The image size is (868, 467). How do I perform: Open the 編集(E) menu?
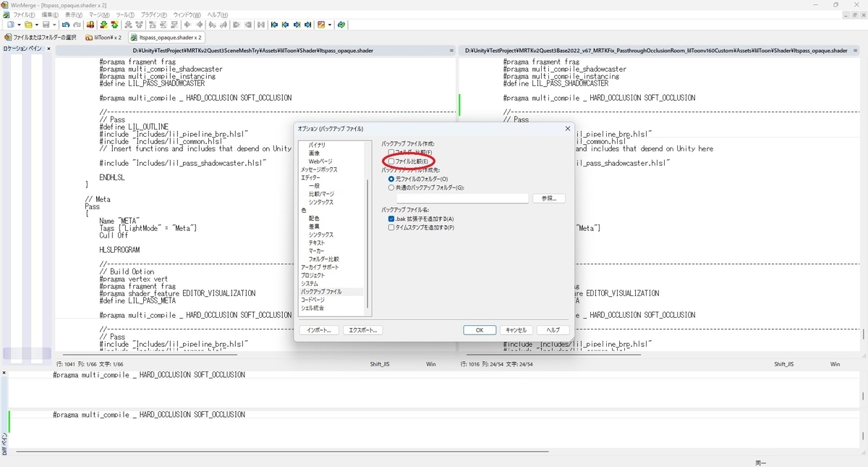click(x=50, y=14)
